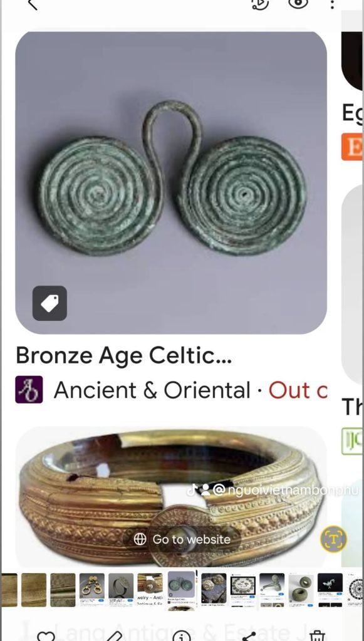The height and width of the screenshot is (641, 364).
Task: Tap the motion play icon at top
Action: [260, 4]
